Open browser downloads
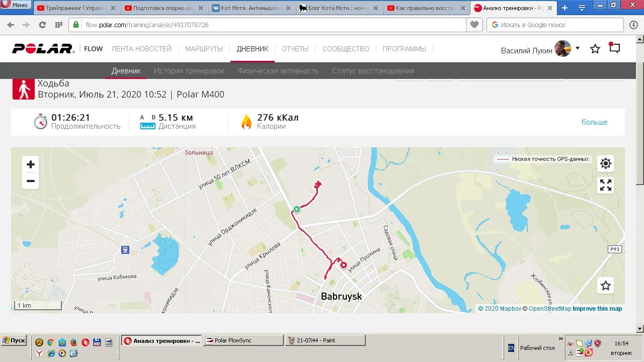 pos(633,25)
